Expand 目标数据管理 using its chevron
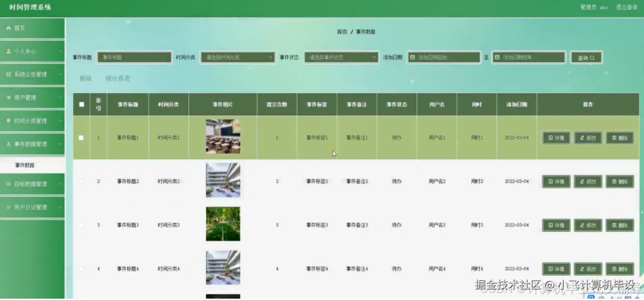644x300 pixels. [x=60, y=184]
